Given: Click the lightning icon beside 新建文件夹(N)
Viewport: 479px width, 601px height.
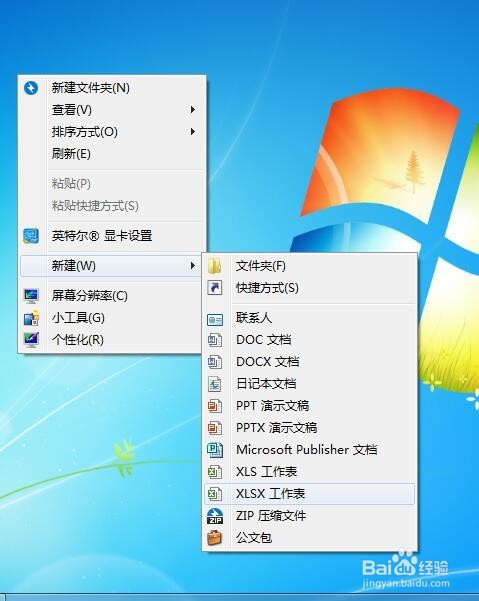Looking at the screenshot, I should tap(31, 88).
